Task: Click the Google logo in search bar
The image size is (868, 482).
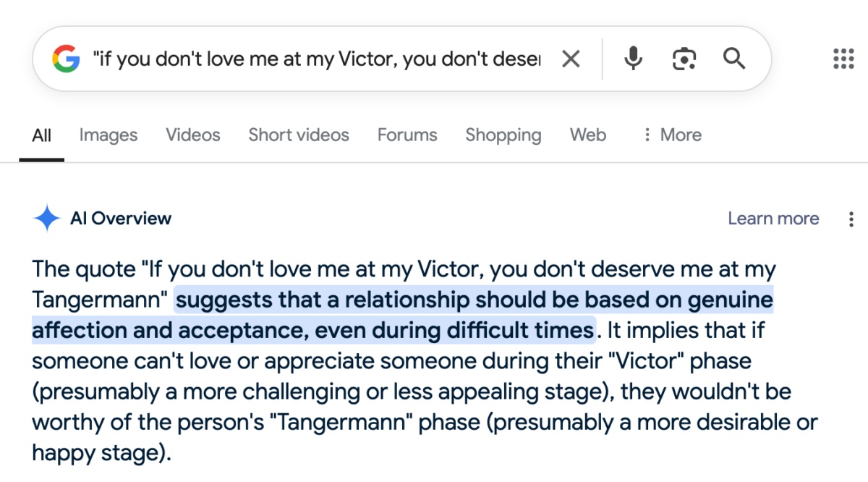Action: click(x=66, y=59)
